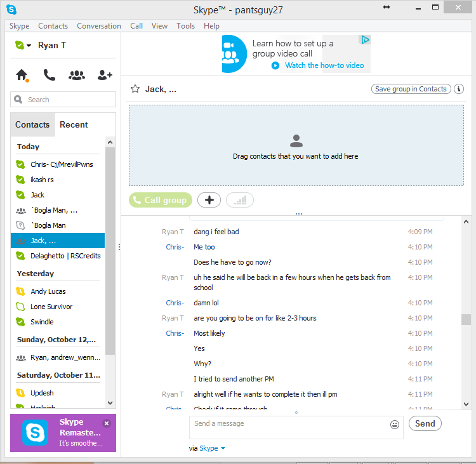Open group chat `Bogla Man, ...
The image size is (476, 464).
pyautogui.click(x=58, y=210)
